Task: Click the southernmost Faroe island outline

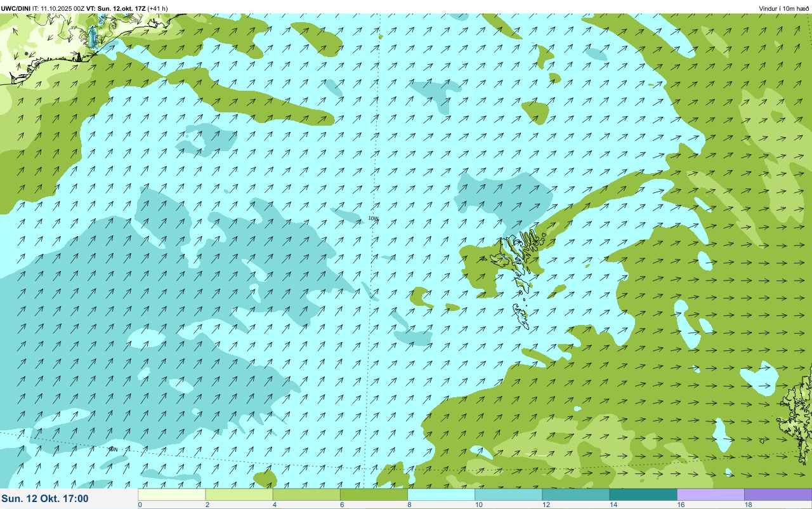Action: click(x=521, y=315)
